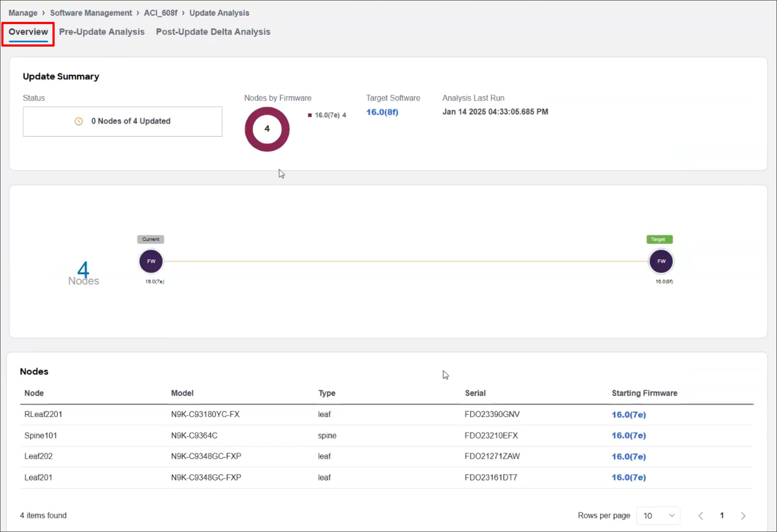Click the Manage breadcrumb link

(23, 13)
